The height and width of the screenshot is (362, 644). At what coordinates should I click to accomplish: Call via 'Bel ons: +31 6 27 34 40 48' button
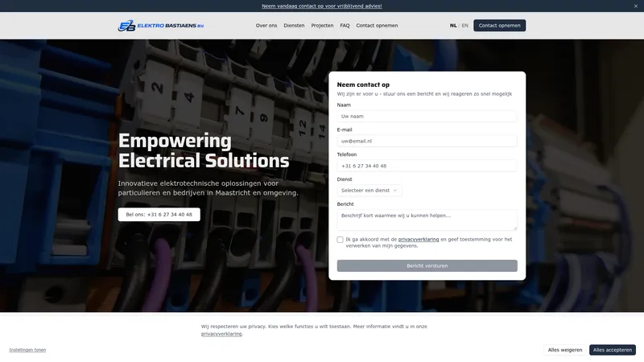tap(159, 215)
